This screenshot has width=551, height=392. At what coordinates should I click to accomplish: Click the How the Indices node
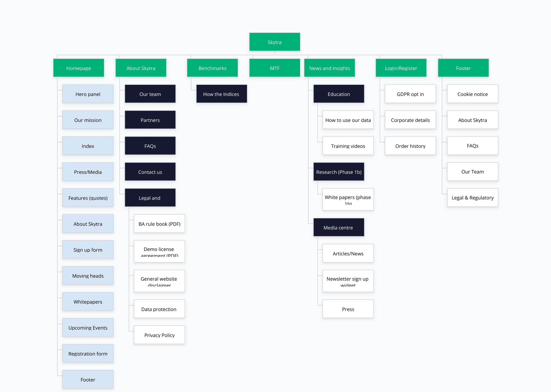click(x=222, y=94)
